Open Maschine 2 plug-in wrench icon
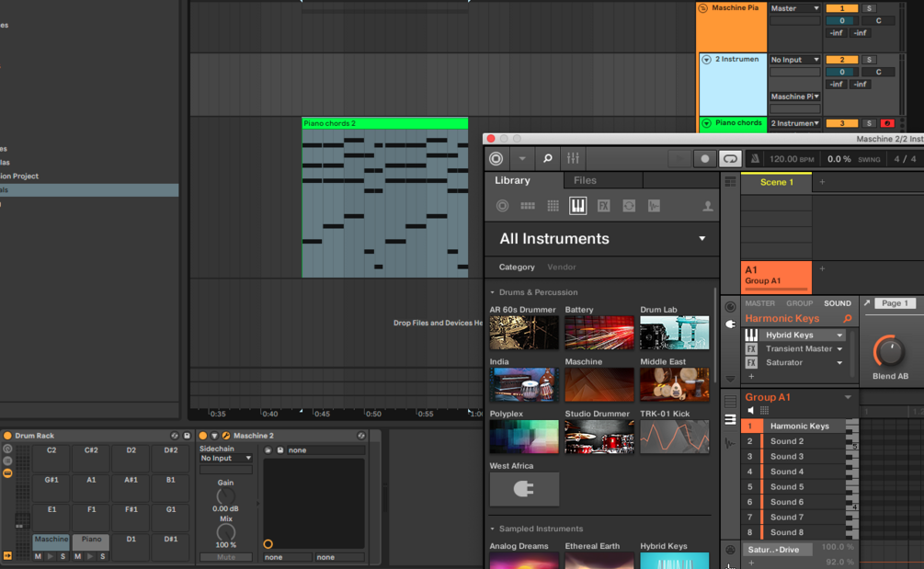The image size is (924, 569). 225,436
